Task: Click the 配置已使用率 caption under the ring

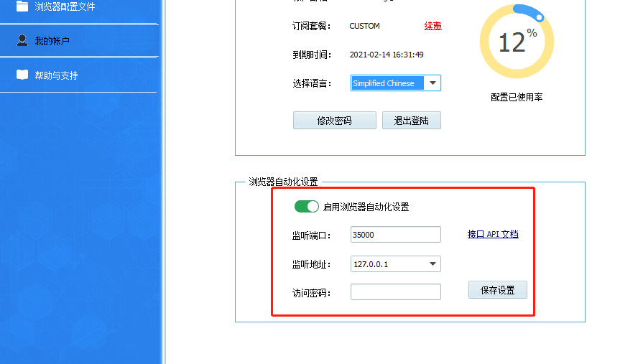Action: click(517, 97)
